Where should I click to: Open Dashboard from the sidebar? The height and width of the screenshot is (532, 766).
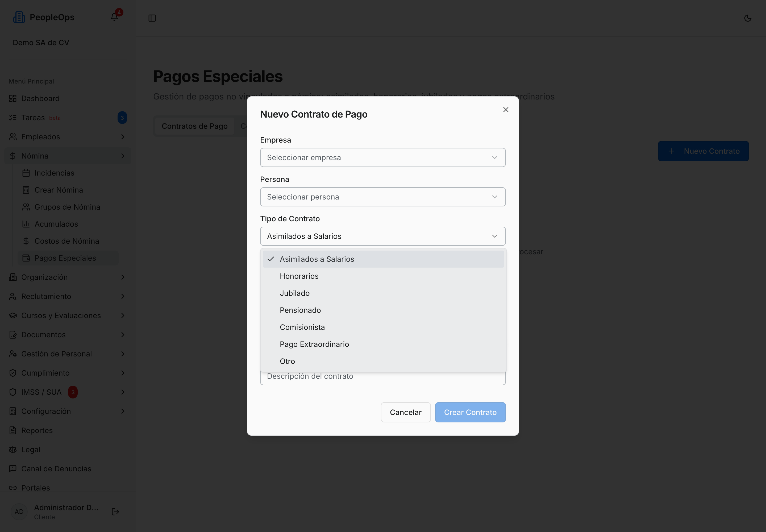click(68, 98)
